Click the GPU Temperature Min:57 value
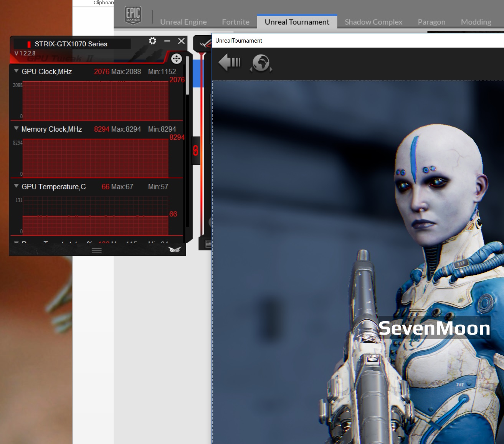The width and height of the screenshot is (504, 444). 158,187
